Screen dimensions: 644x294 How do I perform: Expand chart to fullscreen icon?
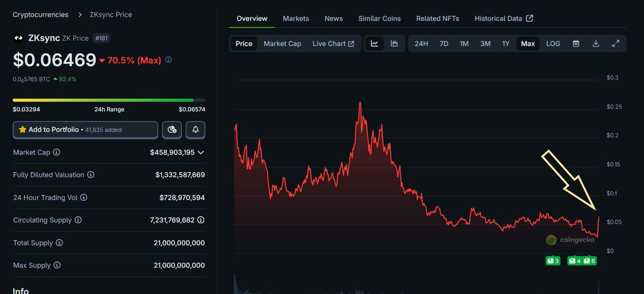click(616, 43)
